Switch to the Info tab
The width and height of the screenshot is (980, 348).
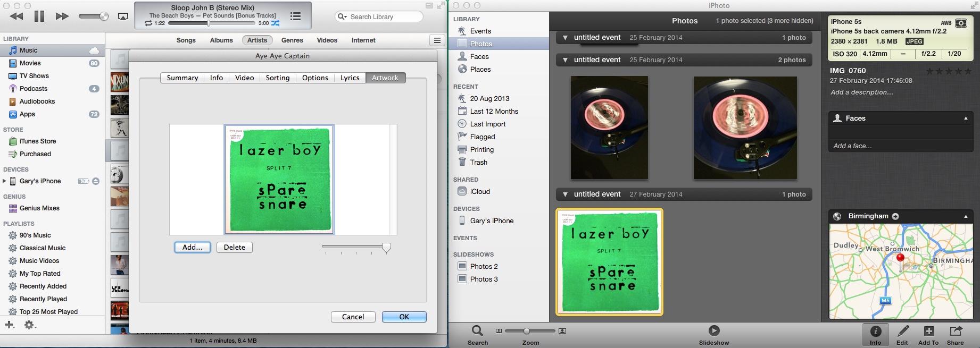217,78
